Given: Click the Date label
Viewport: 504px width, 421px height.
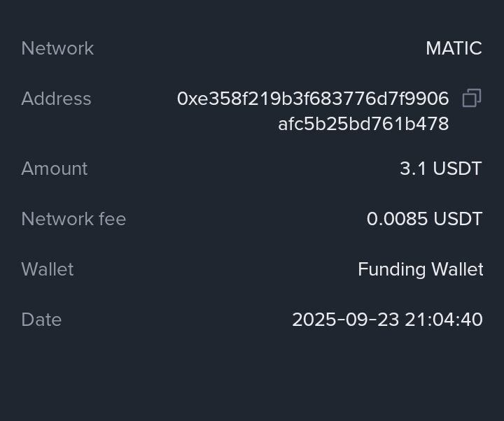Looking at the screenshot, I should pyautogui.click(x=41, y=320).
